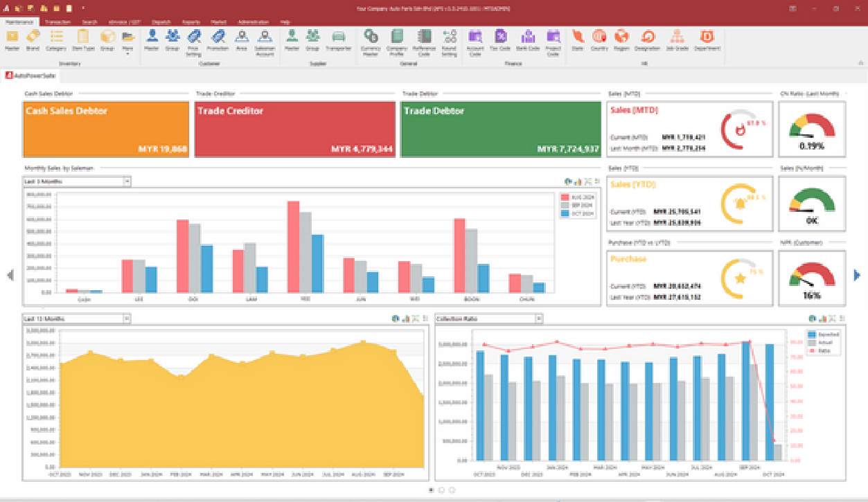Open the Company Profile icon
The height and width of the screenshot is (502, 868).
[x=397, y=39]
